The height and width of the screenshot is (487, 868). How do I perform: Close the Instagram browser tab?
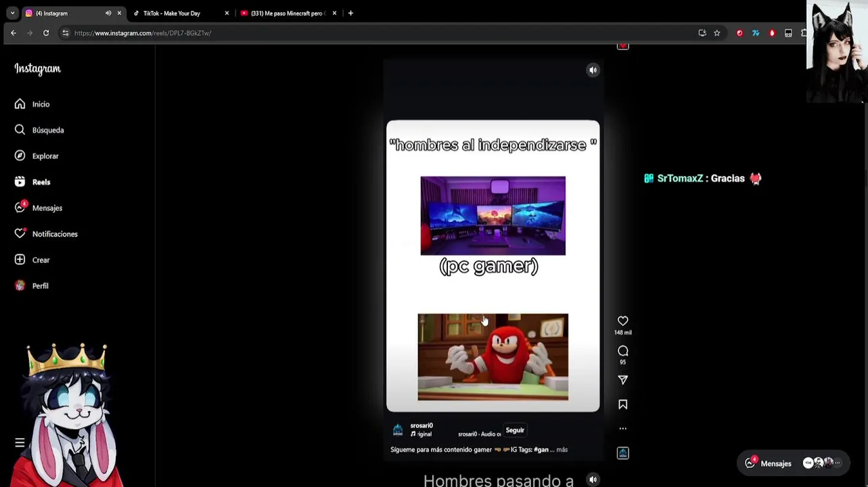tap(120, 14)
